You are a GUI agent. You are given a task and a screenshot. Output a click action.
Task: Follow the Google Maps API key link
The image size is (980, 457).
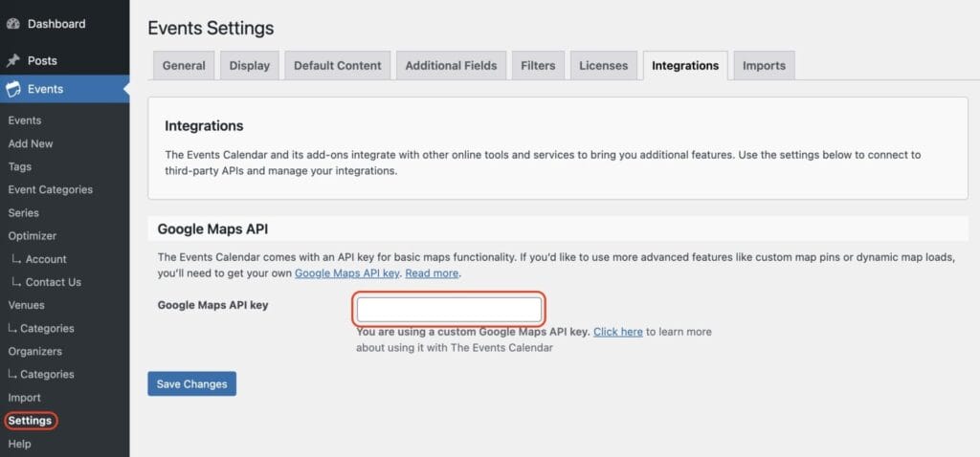tap(346, 273)
